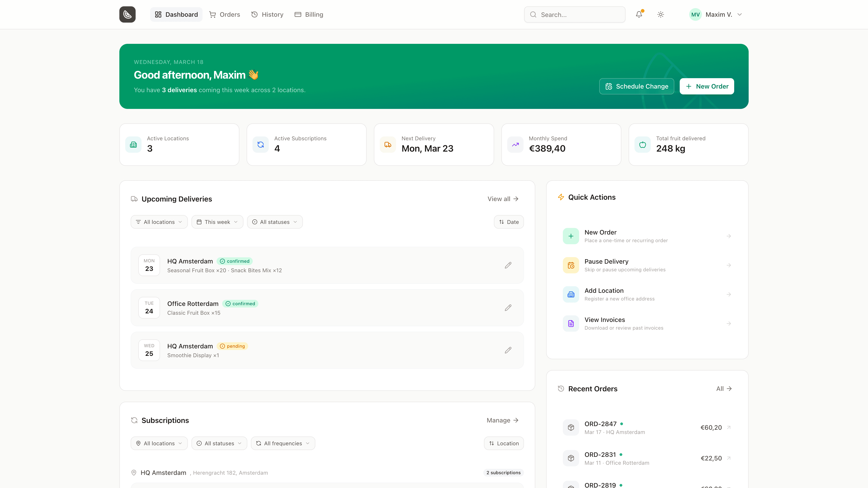This screenshot has width=868, height=488.
Task: Click the Pause Delivery calendar icon
Action: (571, 265)
